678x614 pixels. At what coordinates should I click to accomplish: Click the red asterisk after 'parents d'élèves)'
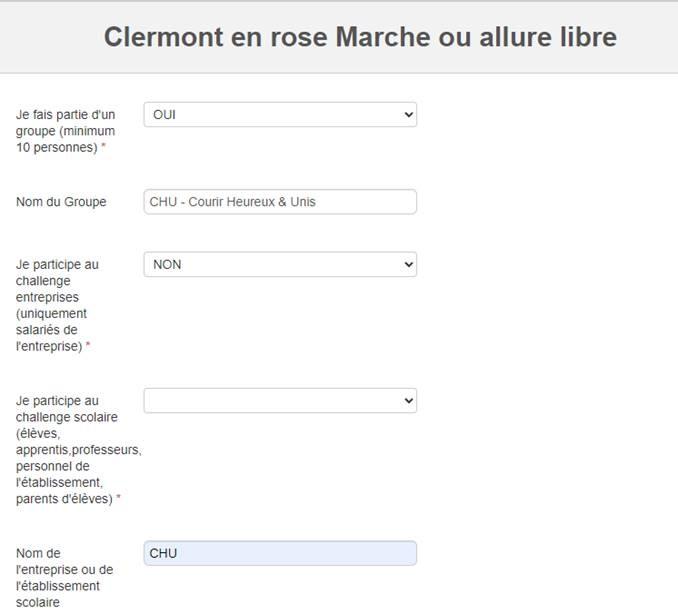[118, 498]
